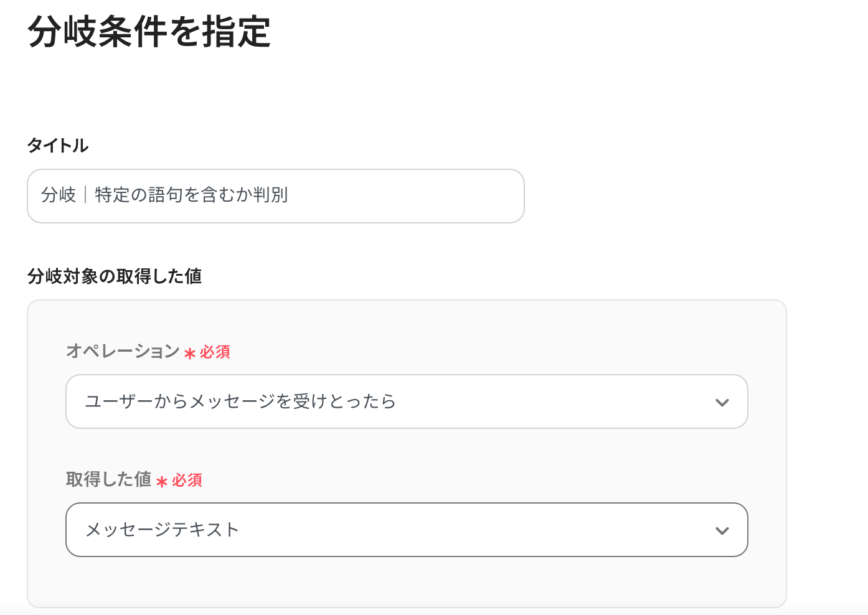Click the chevron icon in the 取得した値 dropdown

pos(722,531)
